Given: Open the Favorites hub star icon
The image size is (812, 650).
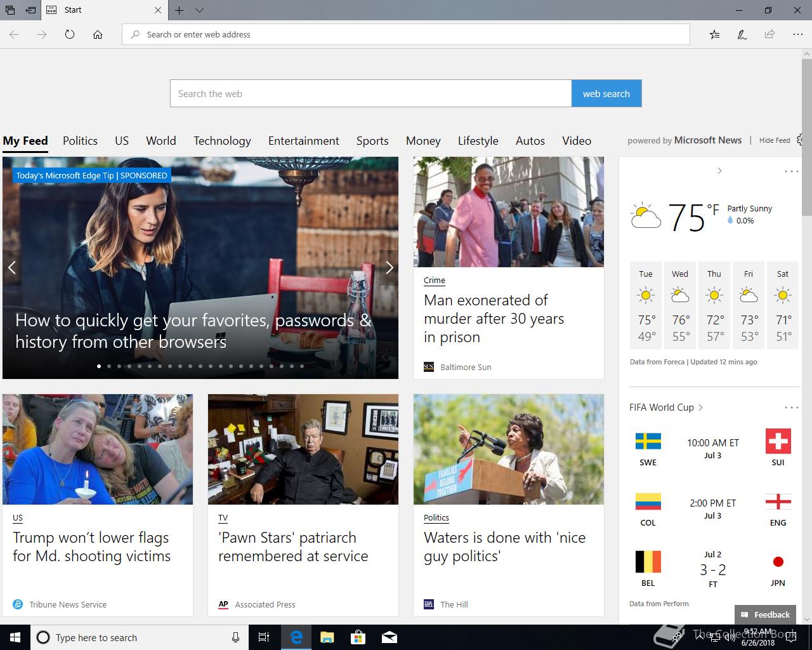Looking at the screenshot, I should [x=714, y=34].
